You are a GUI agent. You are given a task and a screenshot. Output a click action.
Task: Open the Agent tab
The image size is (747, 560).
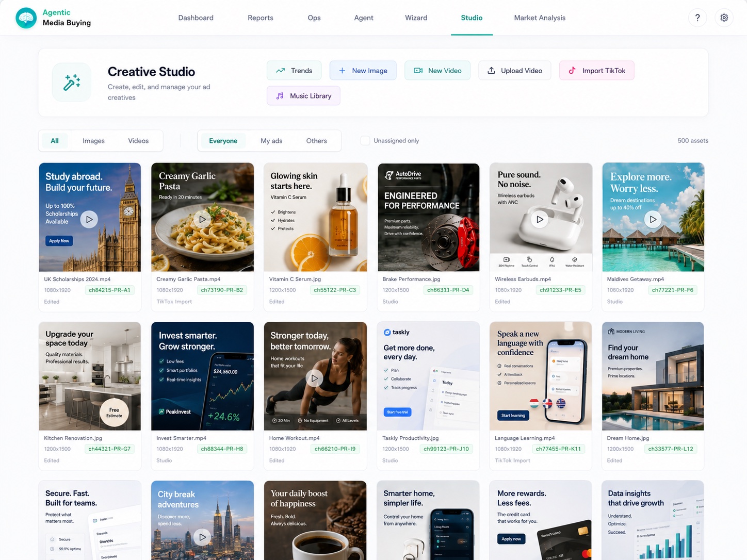tap(364, 18)
